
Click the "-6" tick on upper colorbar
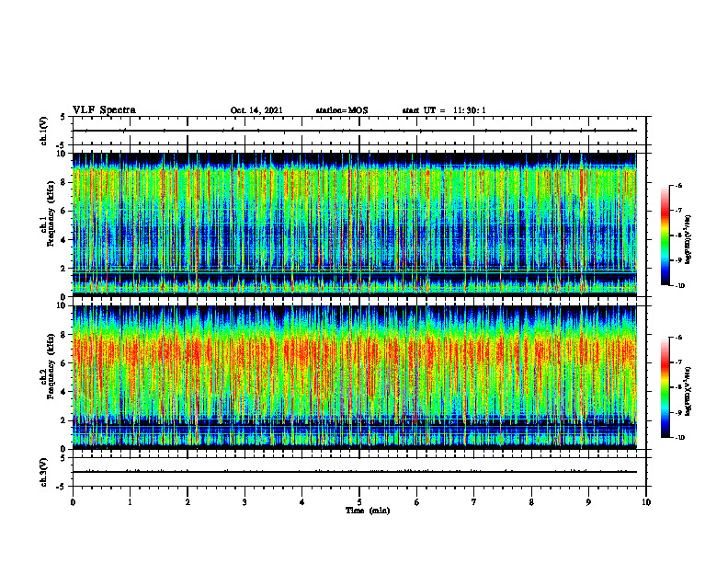678,186
